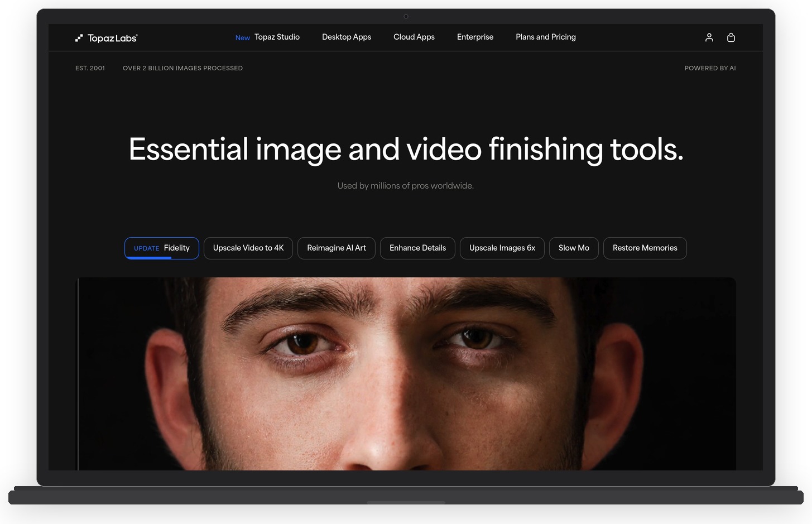812x524 pixels.
Task: Click the POWERED BY AI label
Action: [x=710, y=68]
